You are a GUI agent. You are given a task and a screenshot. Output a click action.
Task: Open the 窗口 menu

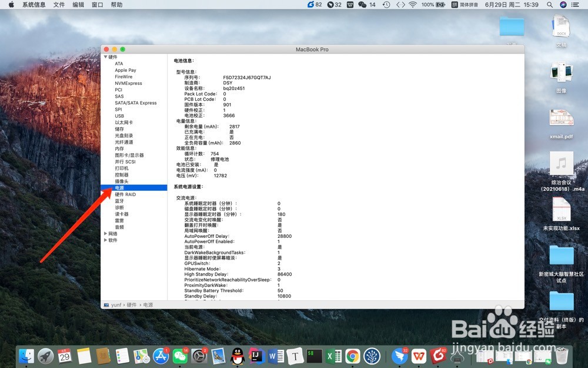click(97, 5)
